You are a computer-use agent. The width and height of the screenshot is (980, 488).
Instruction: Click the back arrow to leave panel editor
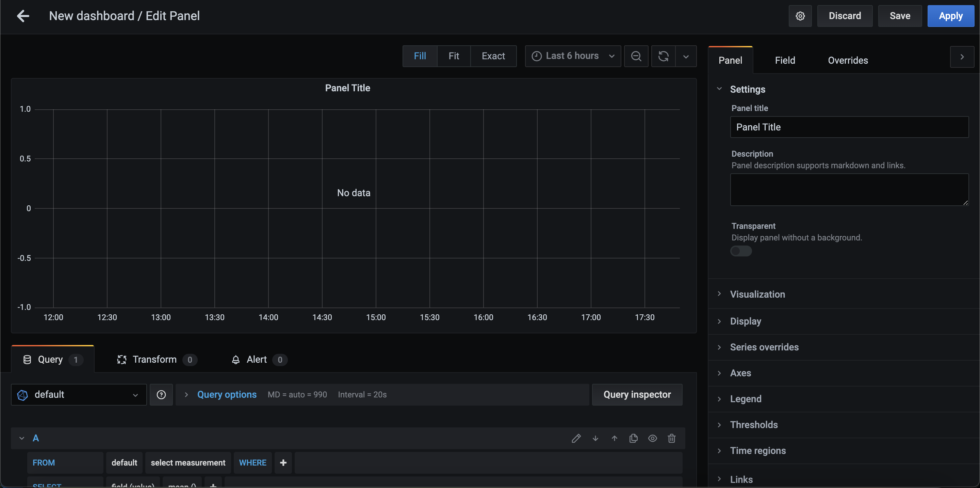tap(23, 16)
